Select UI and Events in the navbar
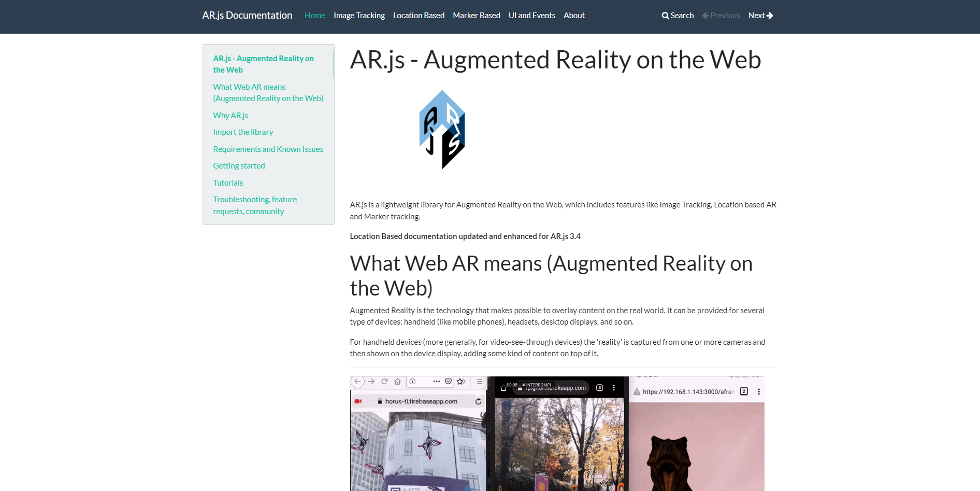This screenshot has height=491, width=980. coord(531,16)
